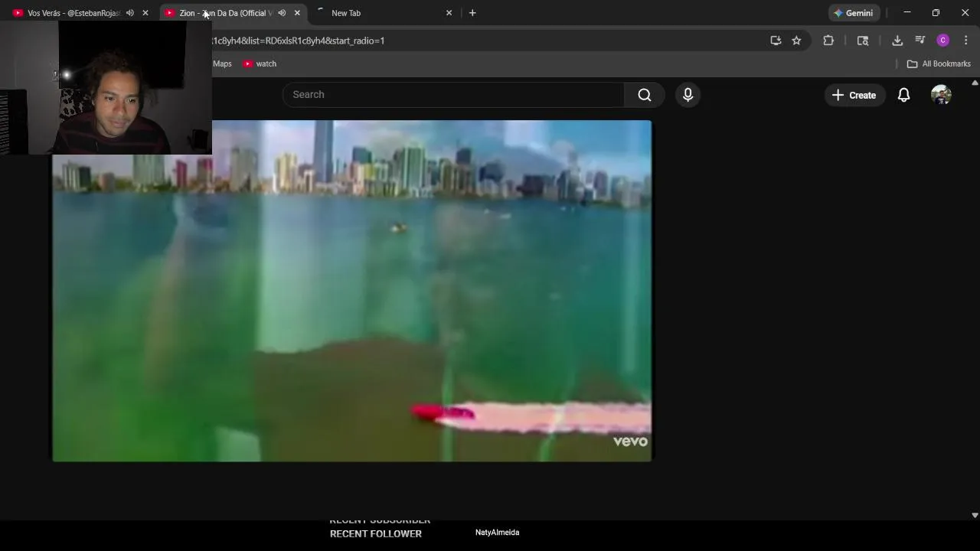
Task: Click page scrollbar down arrow
Action: 975,516
